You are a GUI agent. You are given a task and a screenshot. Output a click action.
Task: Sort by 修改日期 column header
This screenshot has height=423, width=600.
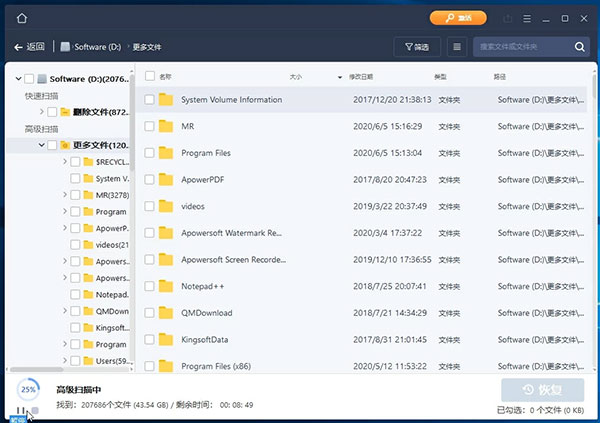click(x=361, y=76)
